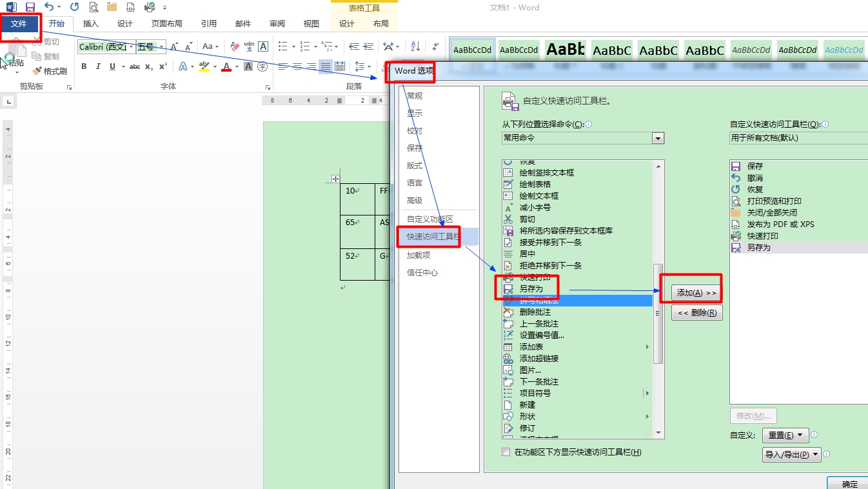868x489 pixels.
Task: Open the Font dialog launcher in the 字体 group
Action: 268,87
